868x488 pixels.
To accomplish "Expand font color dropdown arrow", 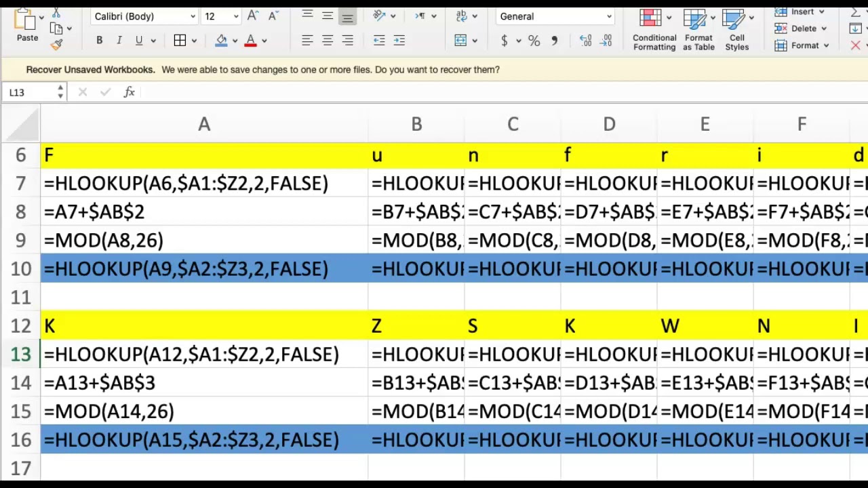I will (x=264, y=41).
